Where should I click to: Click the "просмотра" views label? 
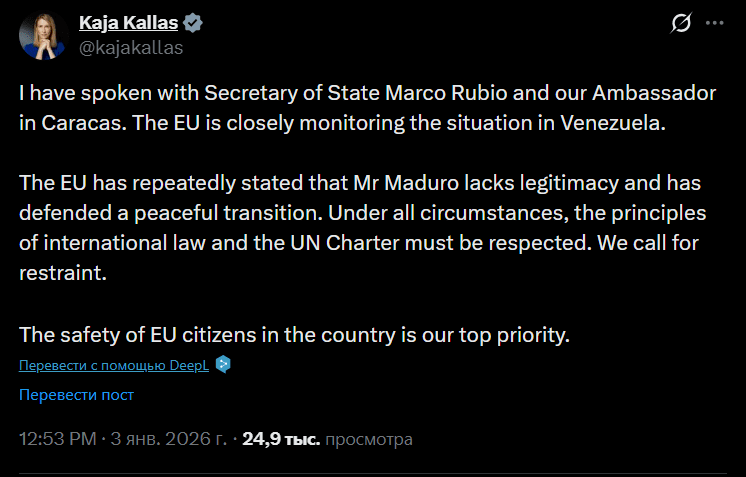[x=369, y=439]
